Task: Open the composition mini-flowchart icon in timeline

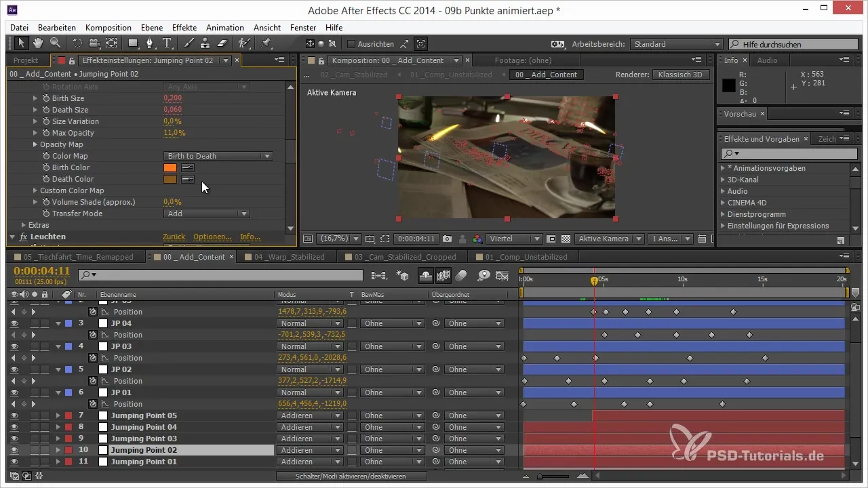Action: [x=380, y=275]
